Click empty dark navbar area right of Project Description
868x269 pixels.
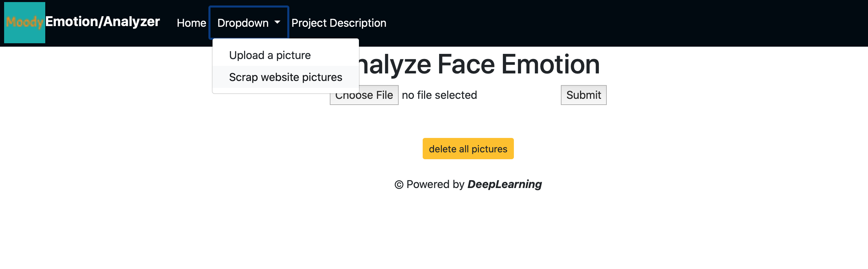click(x=617, y=23)
